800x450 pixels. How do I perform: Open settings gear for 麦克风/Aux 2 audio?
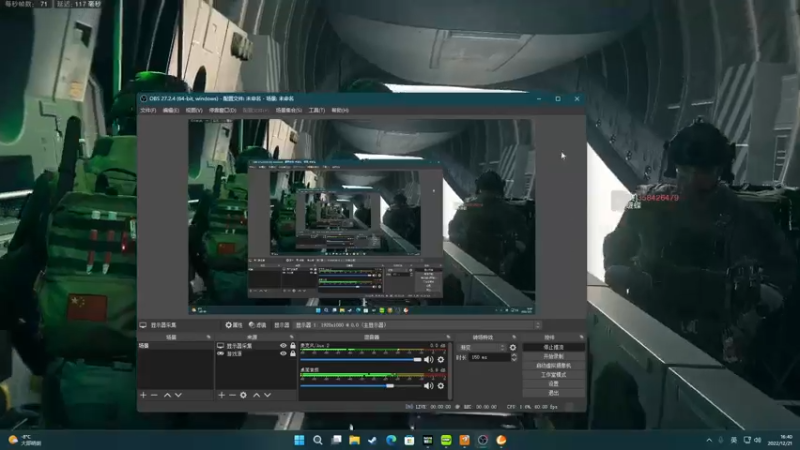(441, 360)
